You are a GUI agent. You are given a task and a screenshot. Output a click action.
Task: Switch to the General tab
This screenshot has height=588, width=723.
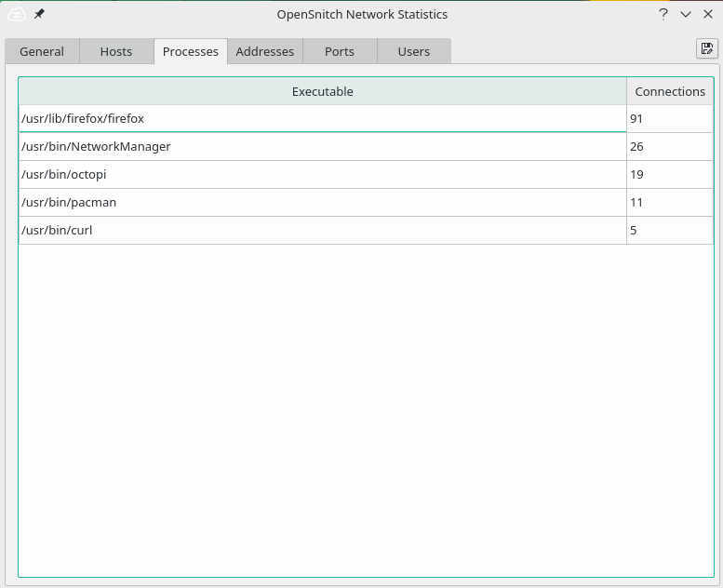tap(42, 51)
